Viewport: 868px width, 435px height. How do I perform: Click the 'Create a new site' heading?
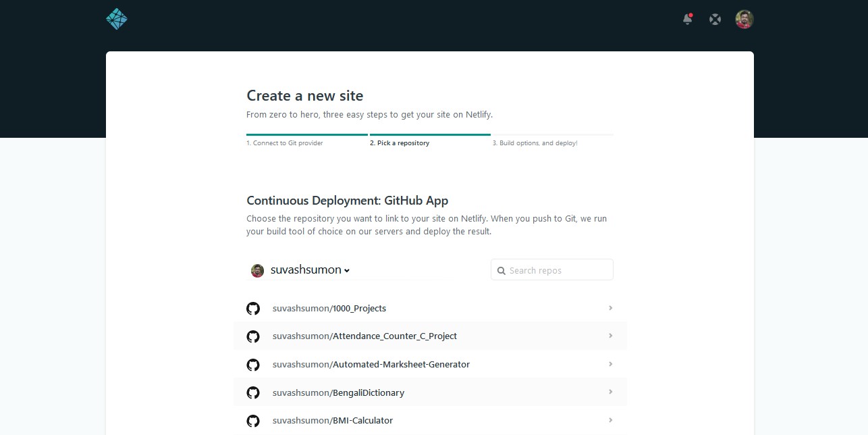305,96
